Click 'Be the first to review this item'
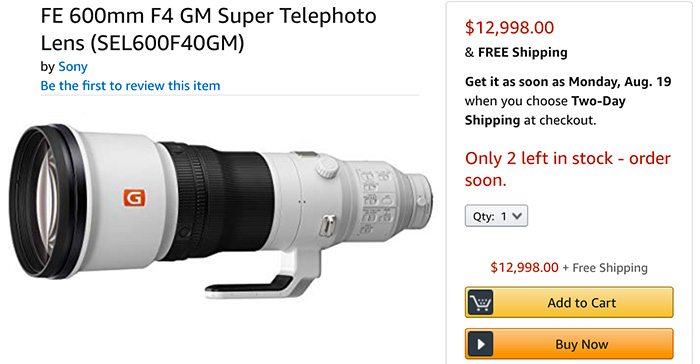 click(x=130, y=85)
